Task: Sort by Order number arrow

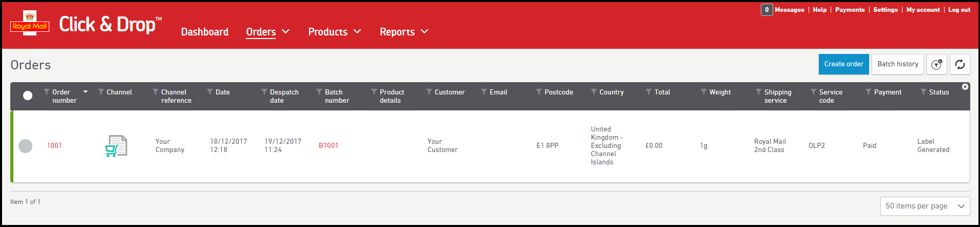Action: pos(86,92)
